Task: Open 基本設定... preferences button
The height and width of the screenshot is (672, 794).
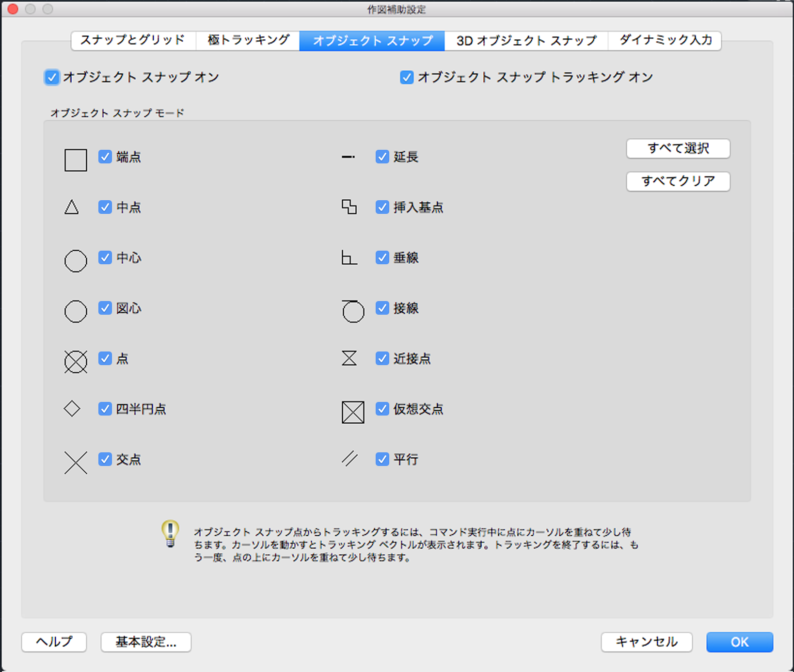Action: coord(146,642)
